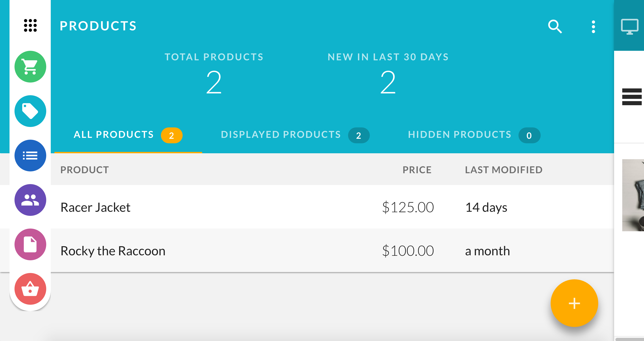Viewport: 644px width, 341px height.
Task: Sort by the Product column header
Action: (x=85, y=170)
